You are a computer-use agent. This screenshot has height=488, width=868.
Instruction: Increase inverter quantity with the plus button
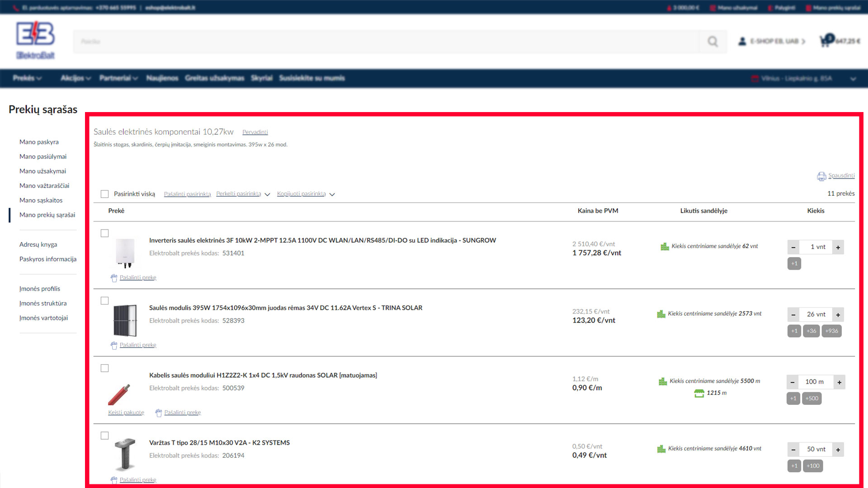click(x=838, y=247)
